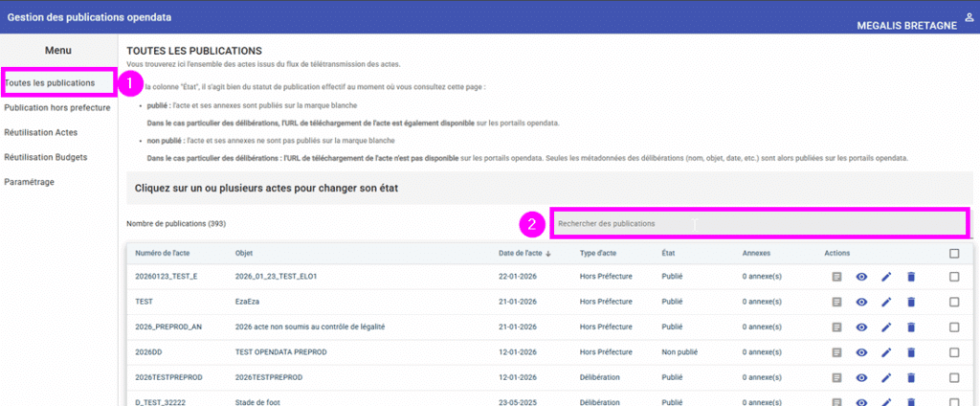Click trash icon for 20260123_TEST_E row
The height and width of the screenshot is (406, 980).
coord(910,277)
